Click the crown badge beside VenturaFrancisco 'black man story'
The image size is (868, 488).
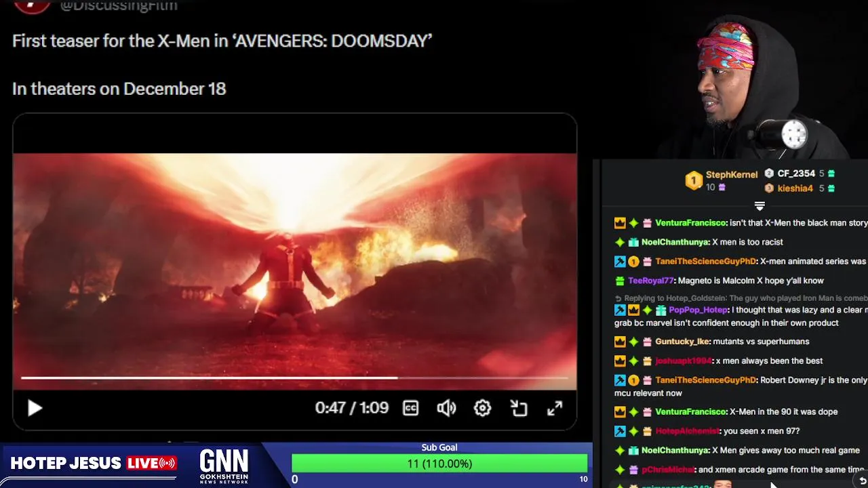tap(620, 223)
